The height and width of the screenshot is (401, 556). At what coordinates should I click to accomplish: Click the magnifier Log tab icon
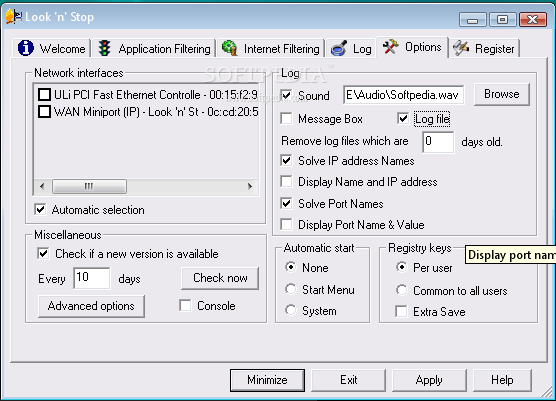(x=339, y=48)
